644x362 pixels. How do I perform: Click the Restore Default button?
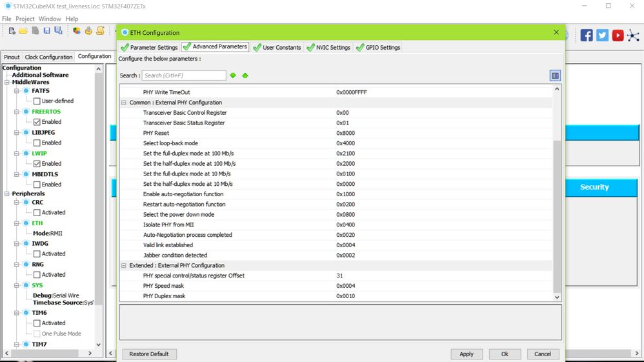[x=149, y=354]
